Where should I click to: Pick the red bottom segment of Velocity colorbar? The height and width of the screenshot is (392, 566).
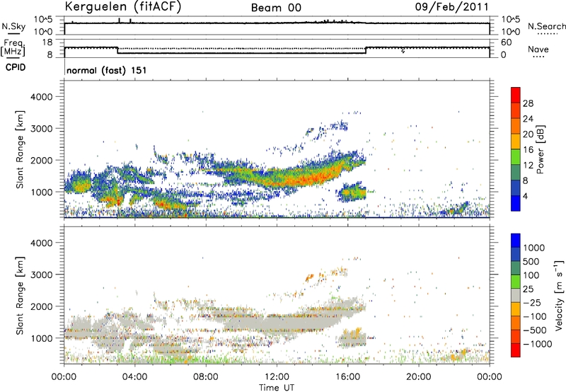click(516, 350)
